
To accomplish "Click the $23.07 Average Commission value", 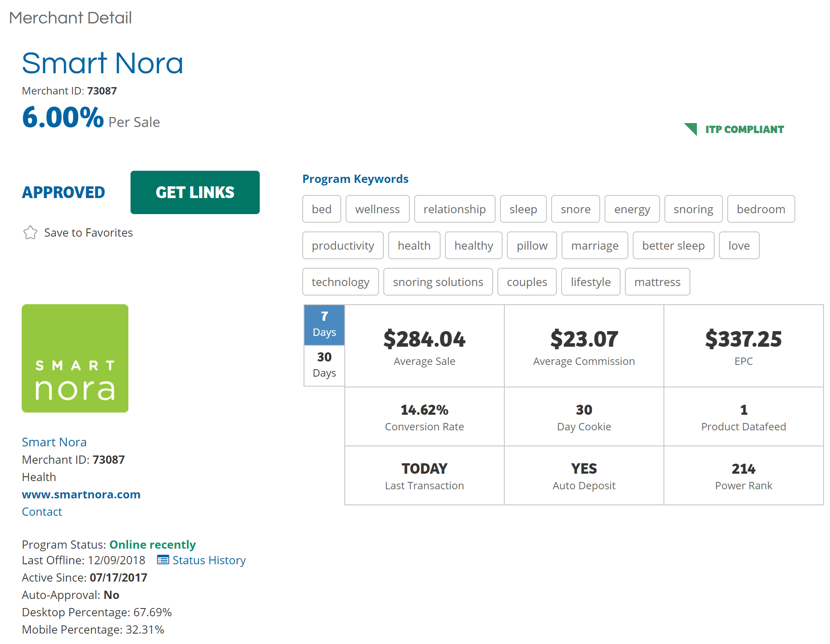I will (x=584, y=339).
